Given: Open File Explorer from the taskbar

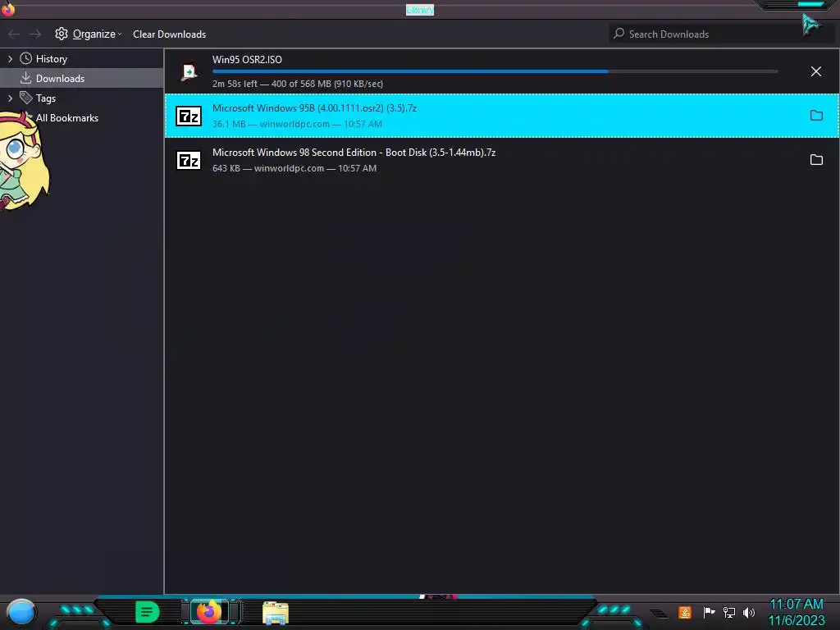Looking at the screenshot, I should (x=276, y=613).
